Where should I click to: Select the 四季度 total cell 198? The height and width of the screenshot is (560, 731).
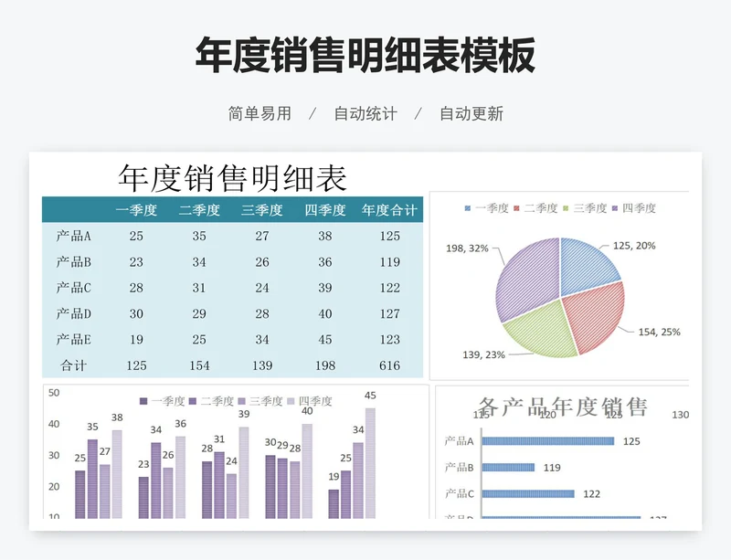click(x=325, y=365)
